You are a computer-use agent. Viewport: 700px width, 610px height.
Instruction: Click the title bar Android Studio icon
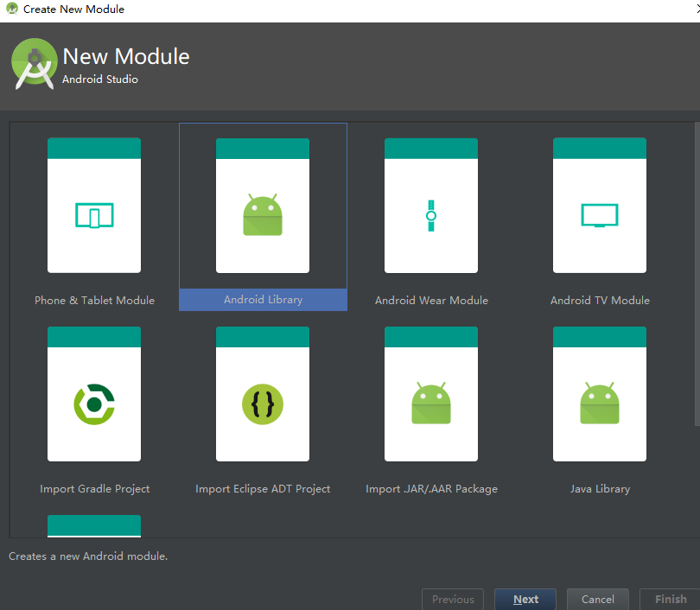(x=12, y=9)
